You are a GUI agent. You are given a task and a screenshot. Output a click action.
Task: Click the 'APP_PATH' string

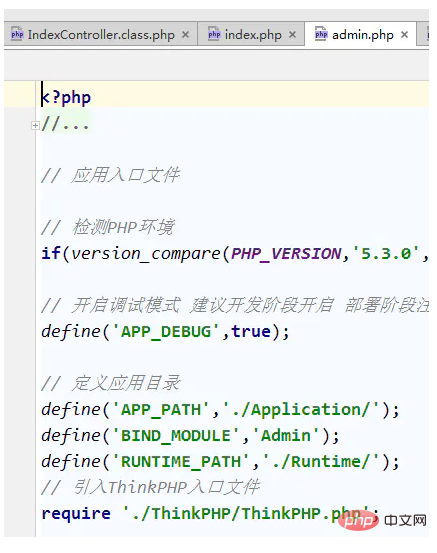(161, 409)
